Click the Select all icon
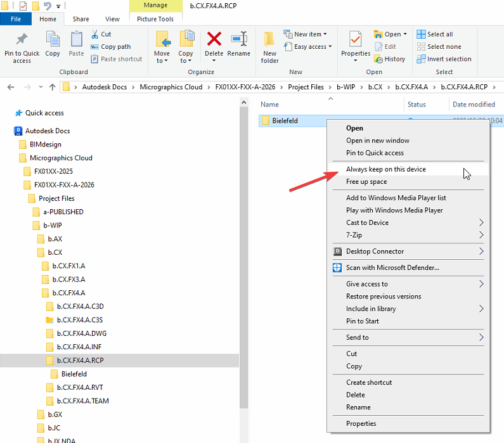The image size is (504, 443). pyautogui.click(x=421, y=34)
